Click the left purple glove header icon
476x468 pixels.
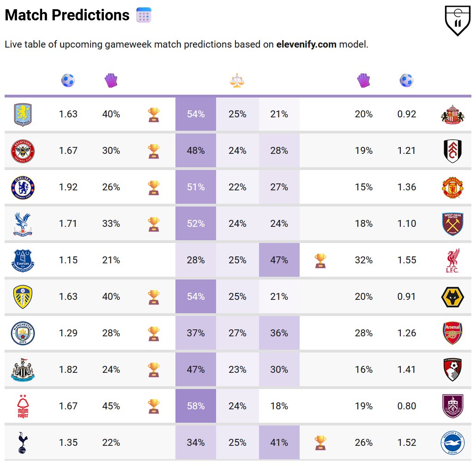pos(111,81)
